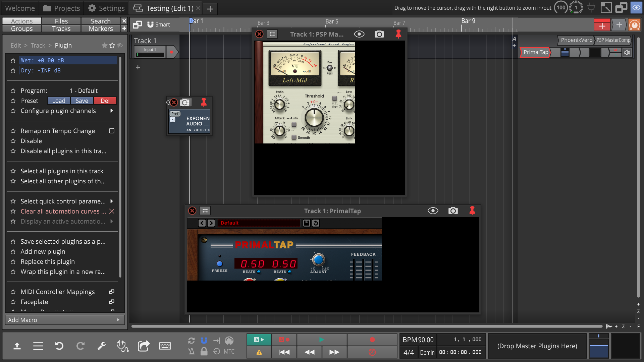The width and height of the screenshot is (644, 362).
Task: Pin the PSP MasterComp plugin window
Action: 398,34
